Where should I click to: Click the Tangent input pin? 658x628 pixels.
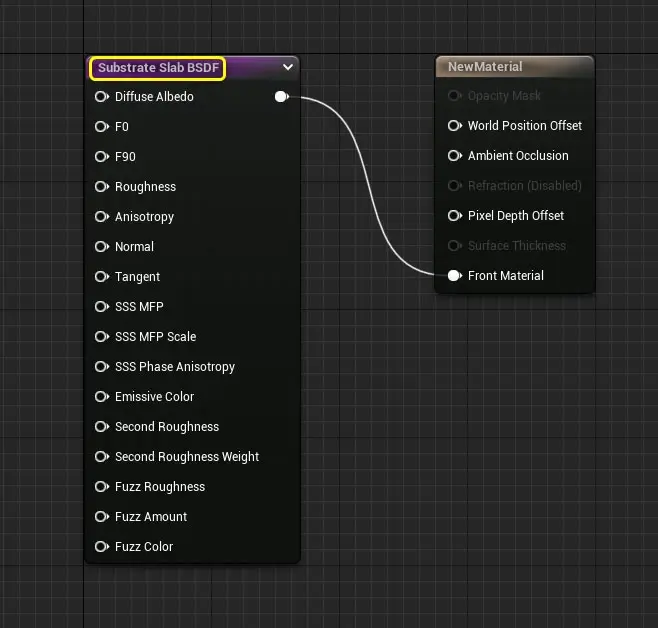pos(102,277)
